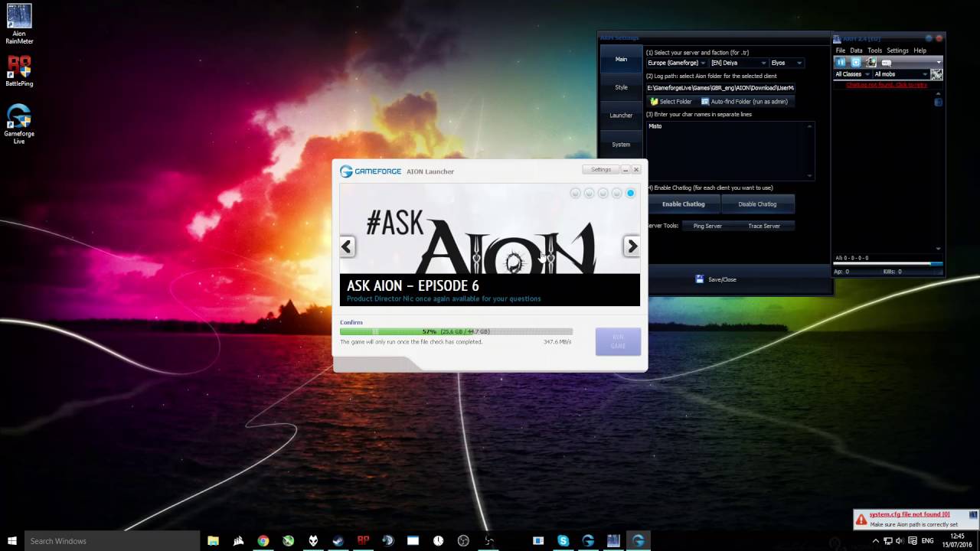Viewport: 980px width, 551px height.
Task: Open Windows Start menu
Action: (12, 541)
